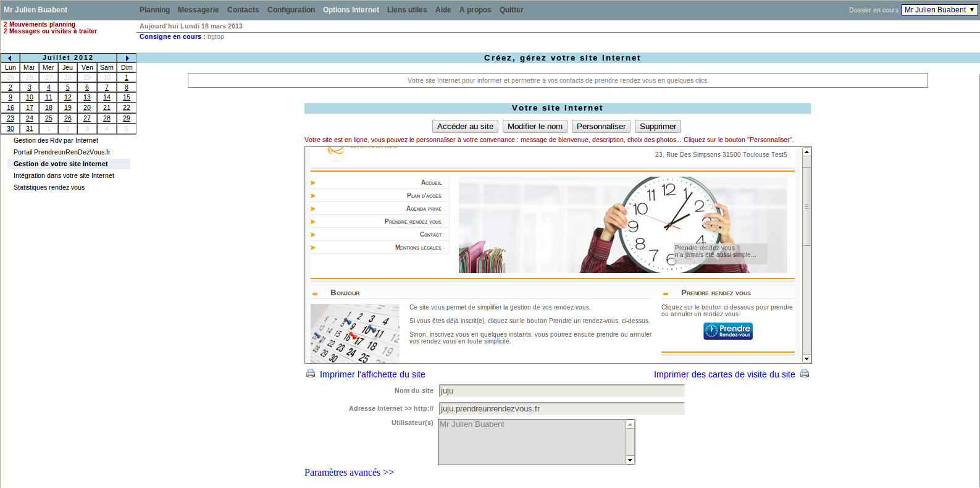
Task: Select day 18 in July calendar
Action: tap(49, 108)
